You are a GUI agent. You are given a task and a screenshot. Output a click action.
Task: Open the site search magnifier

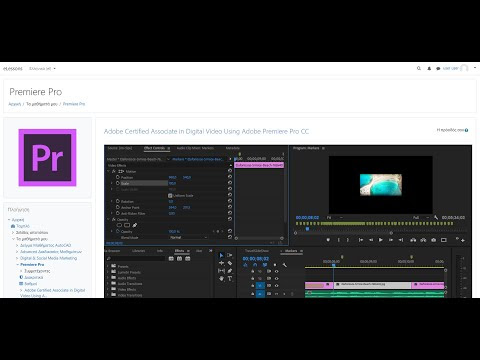(419, 68)
